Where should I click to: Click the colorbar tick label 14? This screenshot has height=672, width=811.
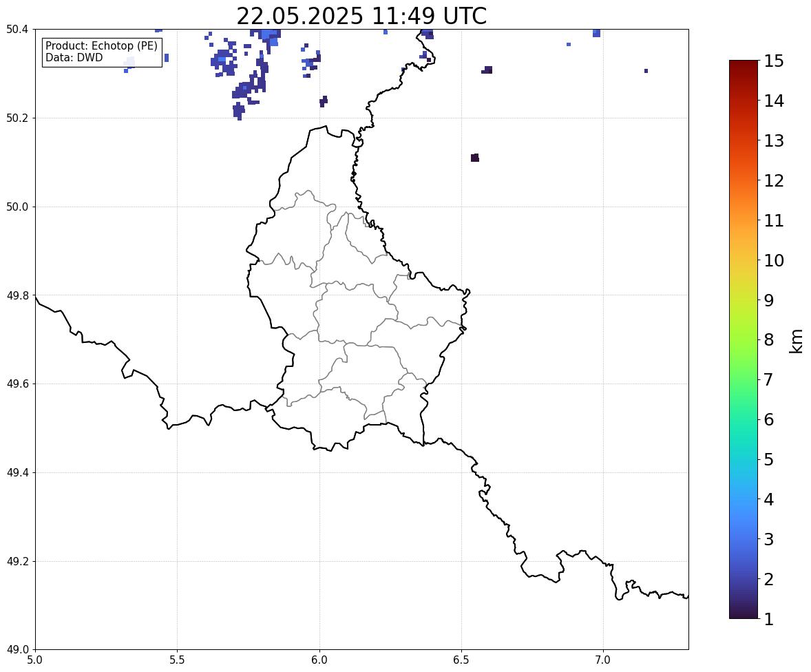774,101
